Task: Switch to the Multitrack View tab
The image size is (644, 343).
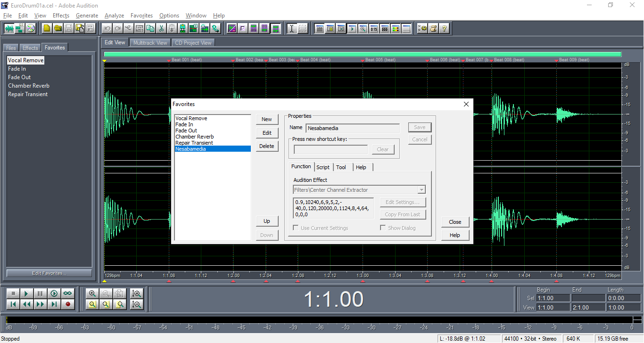Action: point(150,43)
